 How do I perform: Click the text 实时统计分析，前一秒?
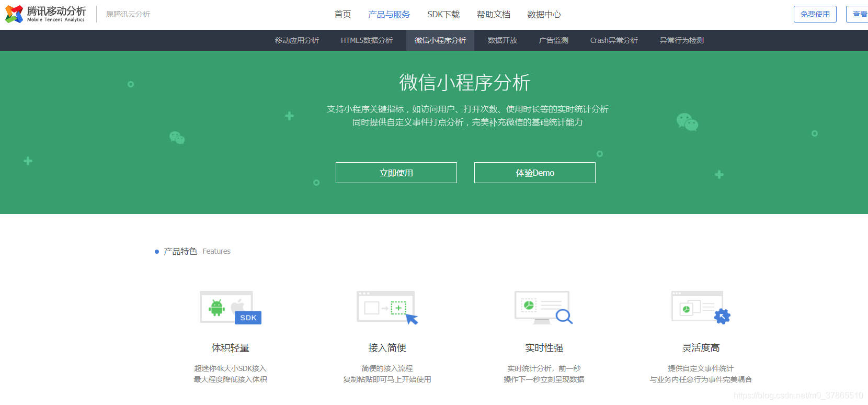click(544, 368)
